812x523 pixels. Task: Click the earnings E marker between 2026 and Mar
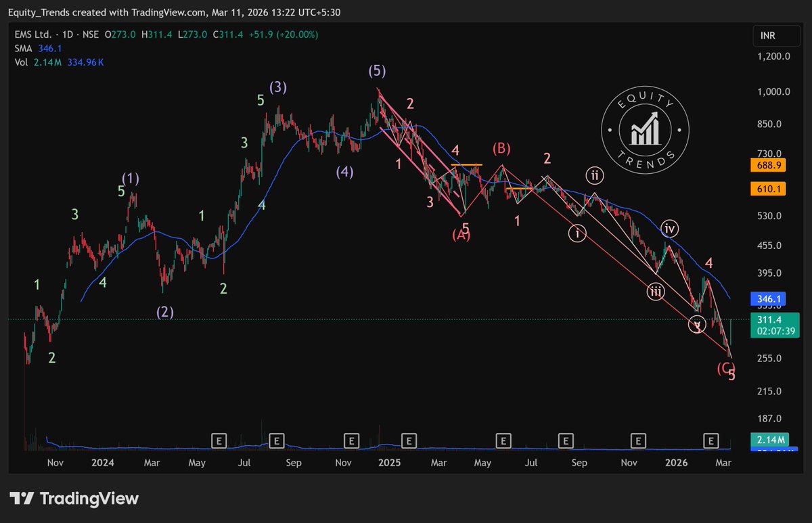[710, 440]
